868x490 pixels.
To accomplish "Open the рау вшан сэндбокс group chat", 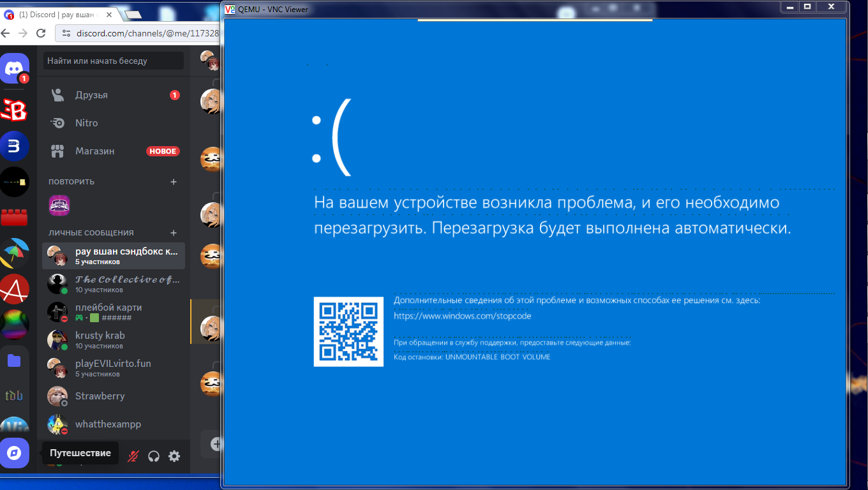I will pyautogui.click(x=114, y=256).
